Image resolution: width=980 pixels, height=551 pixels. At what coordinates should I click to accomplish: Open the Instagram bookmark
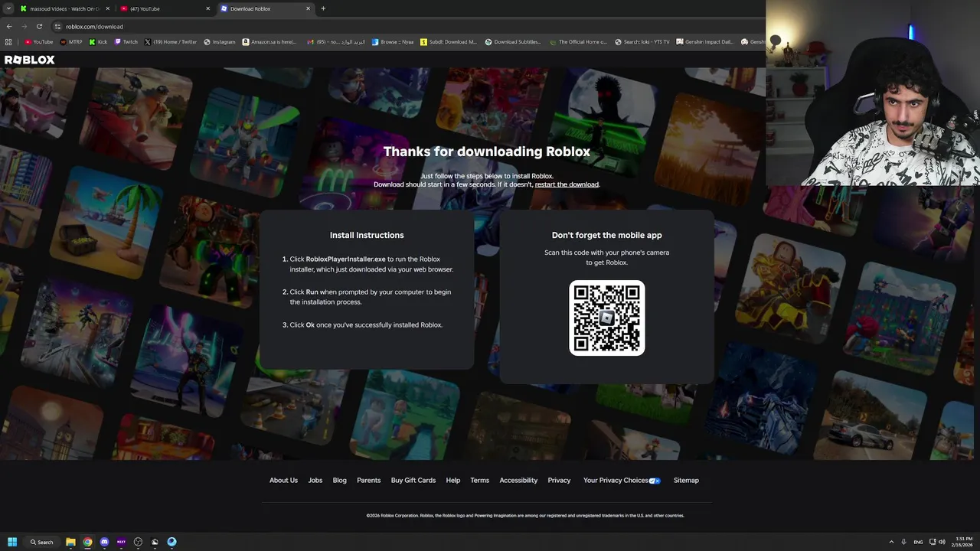(x=220, y=42)
